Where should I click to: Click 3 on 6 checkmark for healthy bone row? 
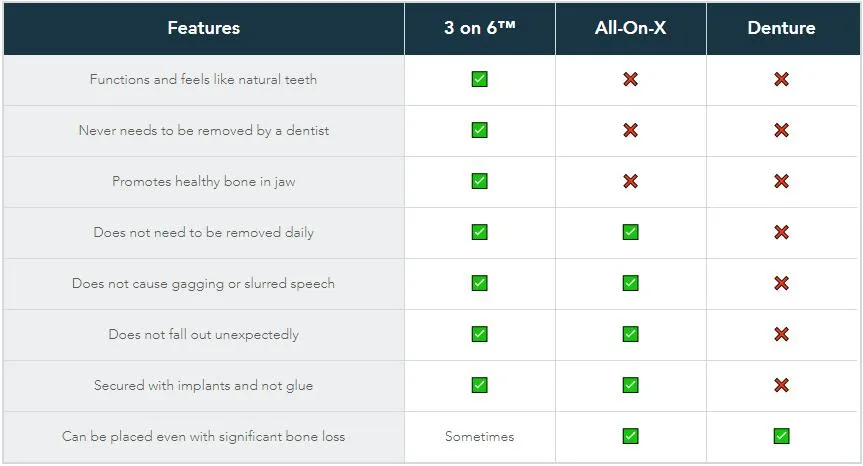[479, 181]
